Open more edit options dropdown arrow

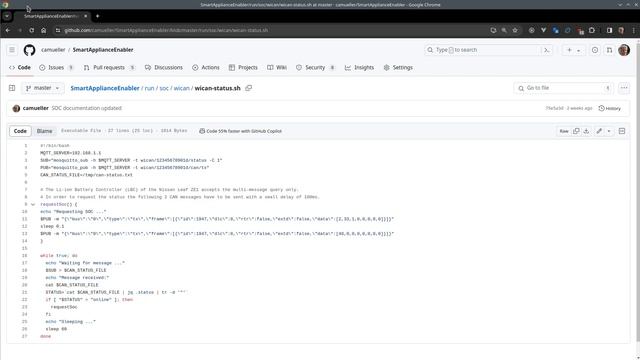pos(609,131)
